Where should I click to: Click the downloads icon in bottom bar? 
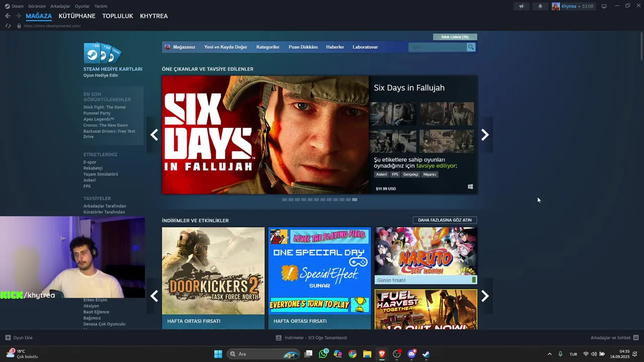click(x=279, y=338)
